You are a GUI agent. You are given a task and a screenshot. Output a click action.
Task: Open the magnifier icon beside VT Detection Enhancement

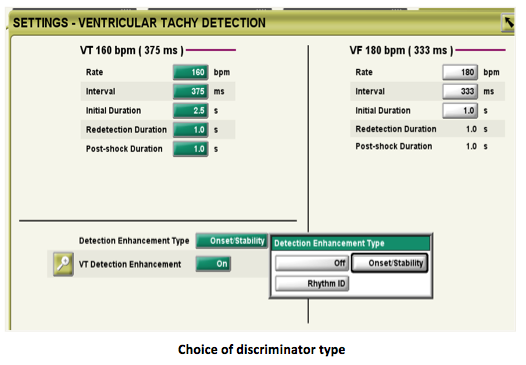tap(63, 264)
